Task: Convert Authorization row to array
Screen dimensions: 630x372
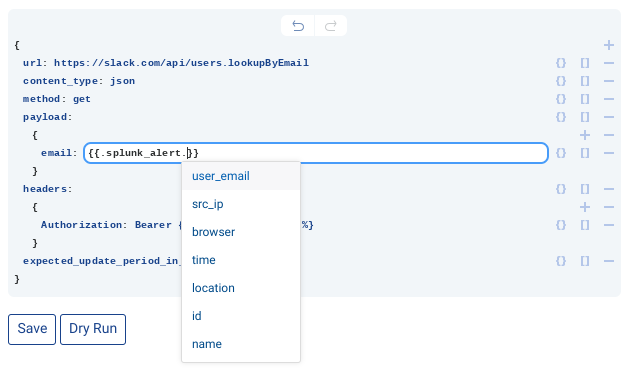Action: point(585,225)
